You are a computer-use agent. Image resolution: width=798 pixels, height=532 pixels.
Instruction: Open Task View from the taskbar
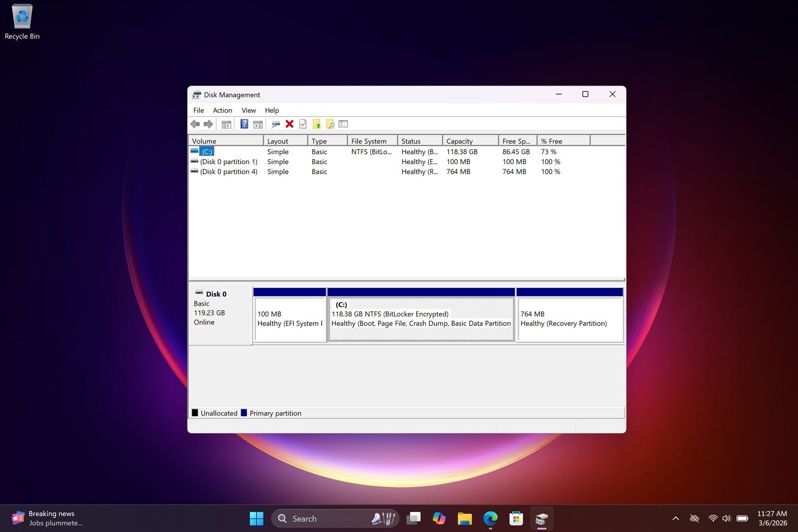coord(413,519)
